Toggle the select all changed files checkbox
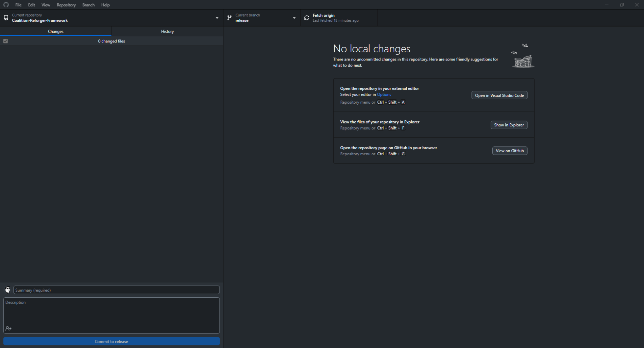Image resolution: width=644 pixels, height=348 pixels. [5, 41]
